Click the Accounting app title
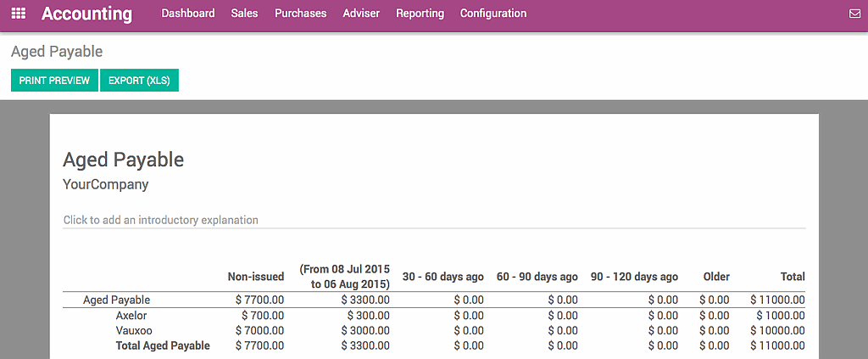Viewport: 868px width, 359px height. [x=86, y=14]
